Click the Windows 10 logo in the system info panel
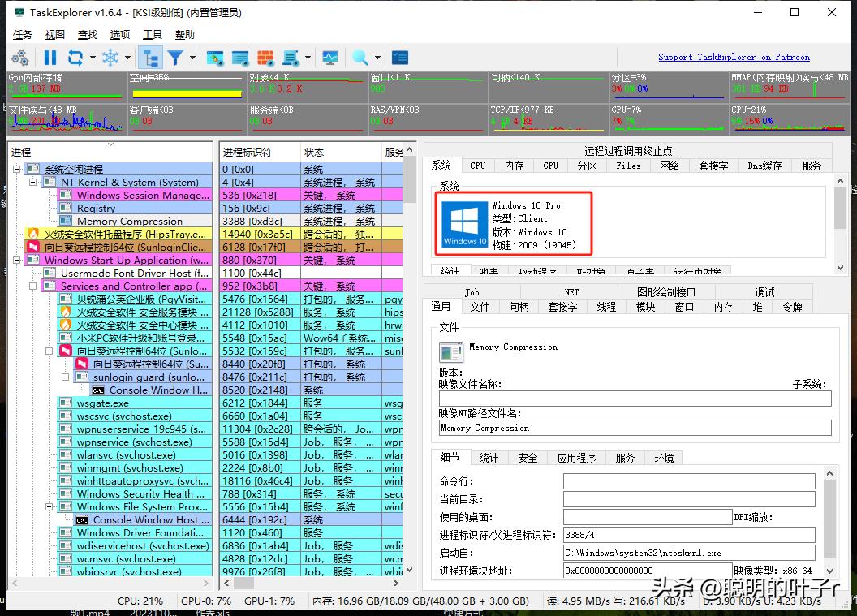This screenshot has width=857, height=616. [x=463, y=221]
